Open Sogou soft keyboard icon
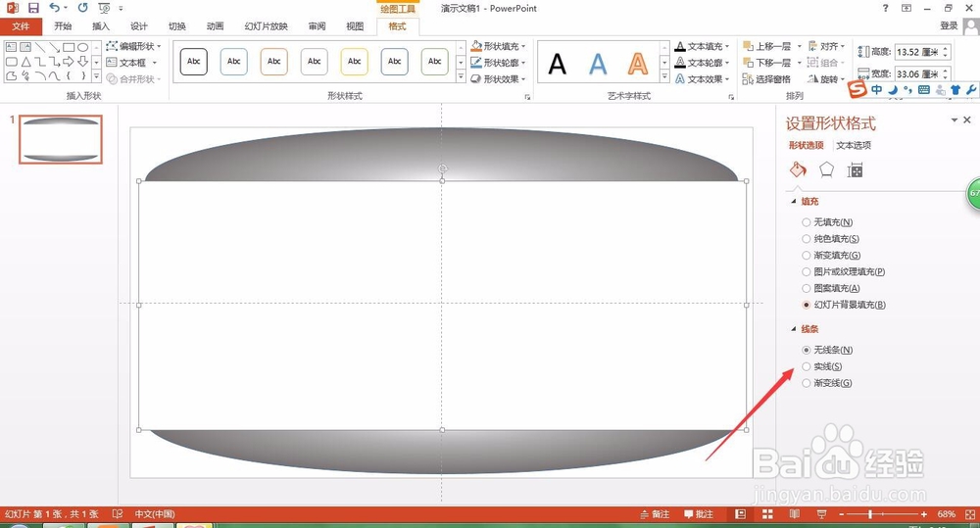Viewport: 980px width, 528px height. pos(924,90)
